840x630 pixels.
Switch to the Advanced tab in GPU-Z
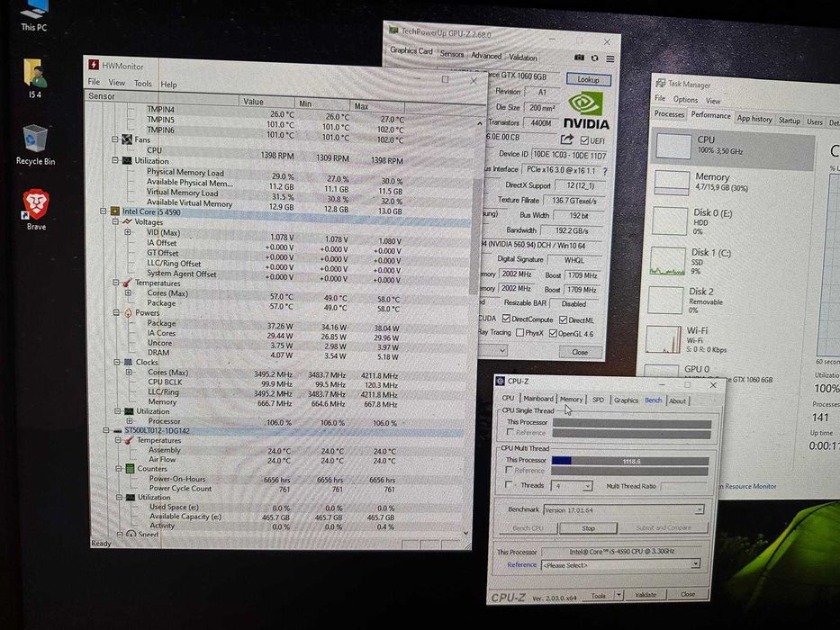point(486,55)
